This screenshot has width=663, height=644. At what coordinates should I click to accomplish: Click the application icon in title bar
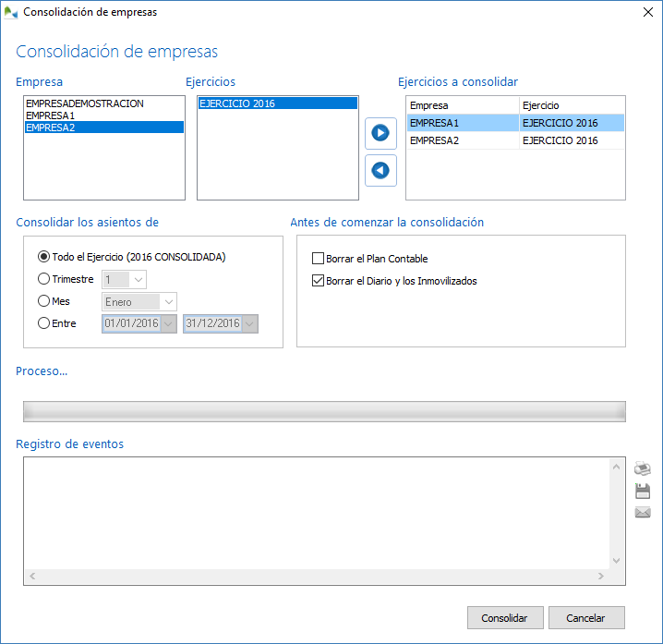[11, 12]
